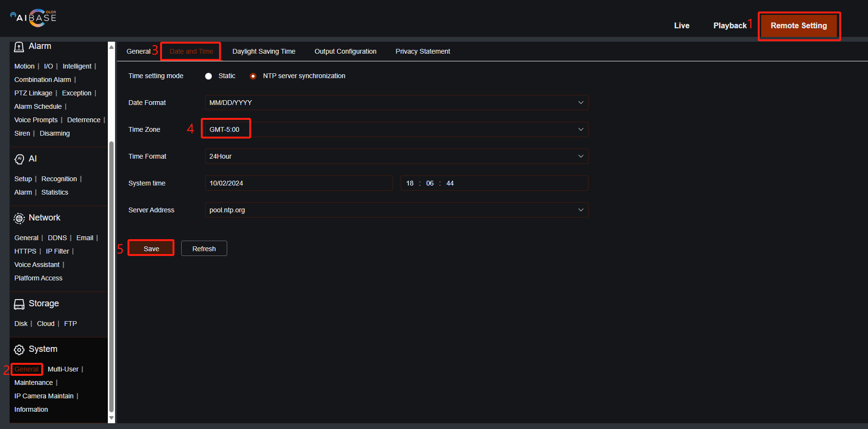Switch to the General tab
868x429 pixels.
(139, 51)
